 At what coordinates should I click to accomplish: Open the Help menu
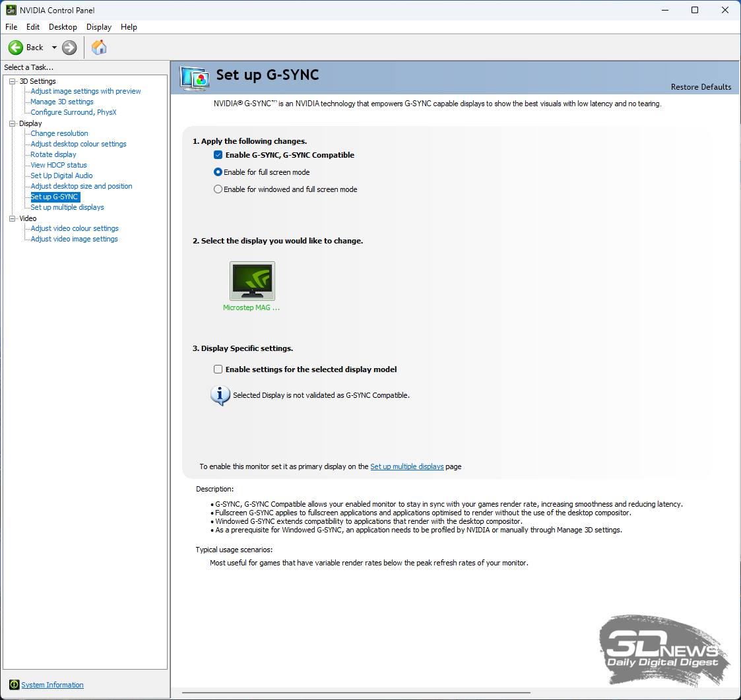click(x=129, y=27)
